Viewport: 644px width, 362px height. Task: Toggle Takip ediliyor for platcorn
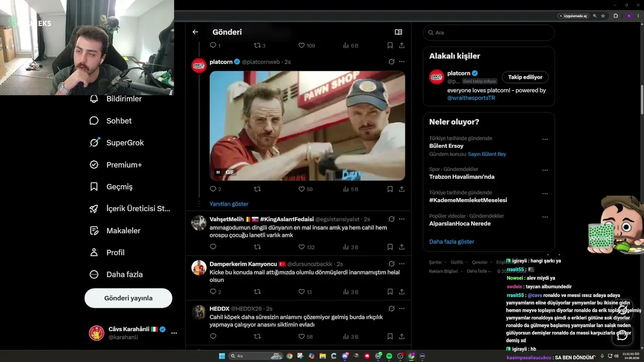tap(525, 77)
